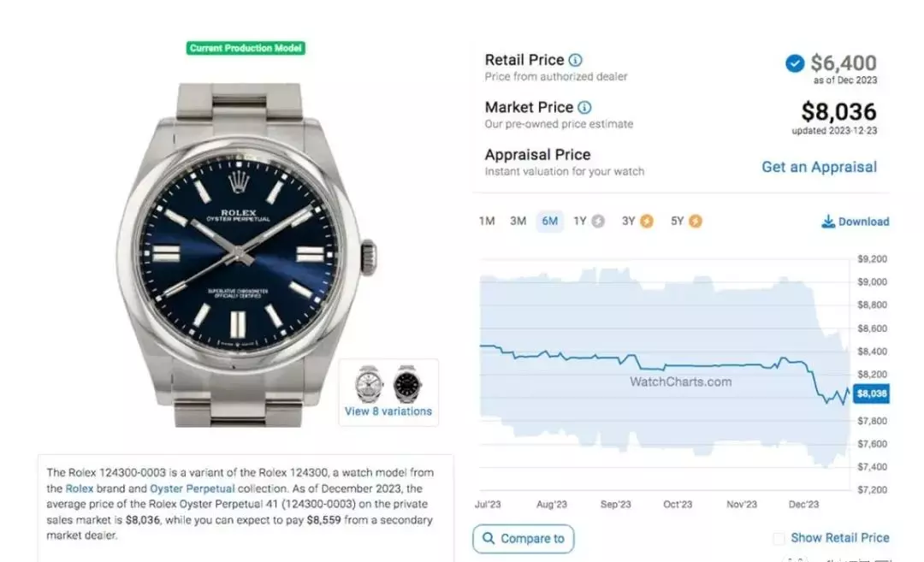The height and width of the screenshot is (562, 924).
Task: Click the Compare to button
Action: (524, 538)
